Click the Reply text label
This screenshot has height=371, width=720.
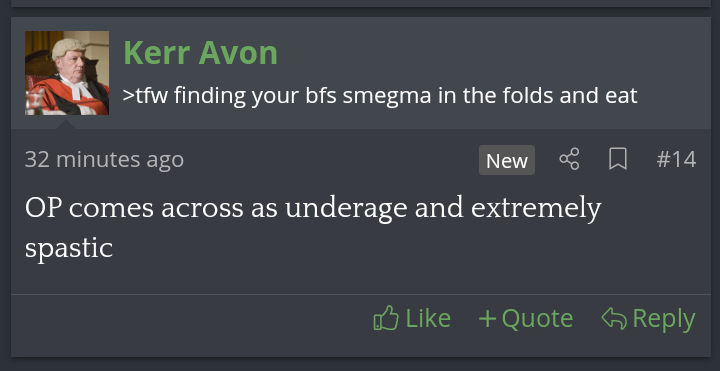[664, 319]
